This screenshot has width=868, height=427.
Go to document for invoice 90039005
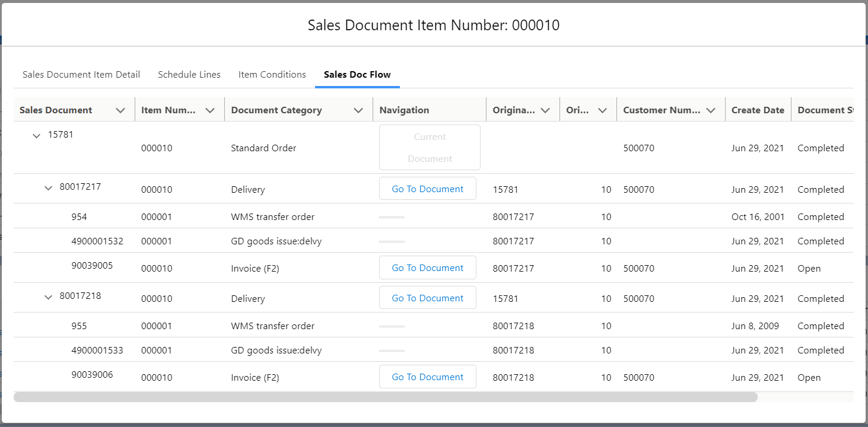point(427,267)
